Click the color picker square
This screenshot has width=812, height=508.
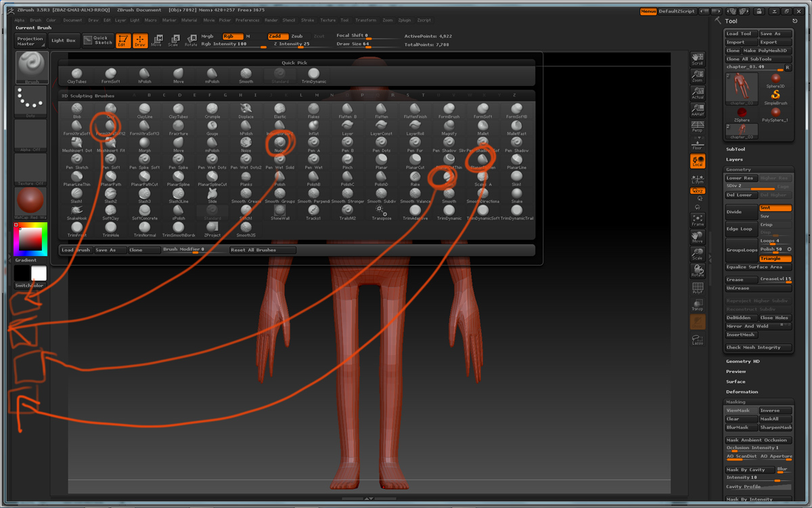click(x=30, y=238)
